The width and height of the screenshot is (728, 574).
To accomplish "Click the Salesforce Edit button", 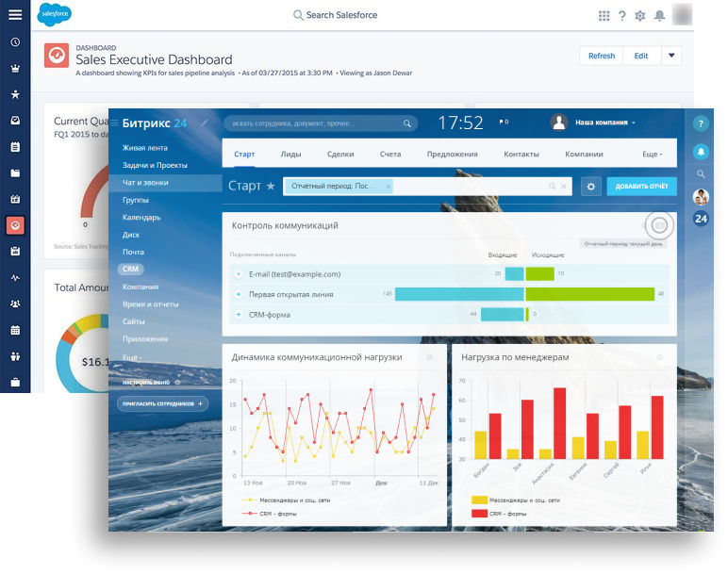I will [x=641, y=56].
